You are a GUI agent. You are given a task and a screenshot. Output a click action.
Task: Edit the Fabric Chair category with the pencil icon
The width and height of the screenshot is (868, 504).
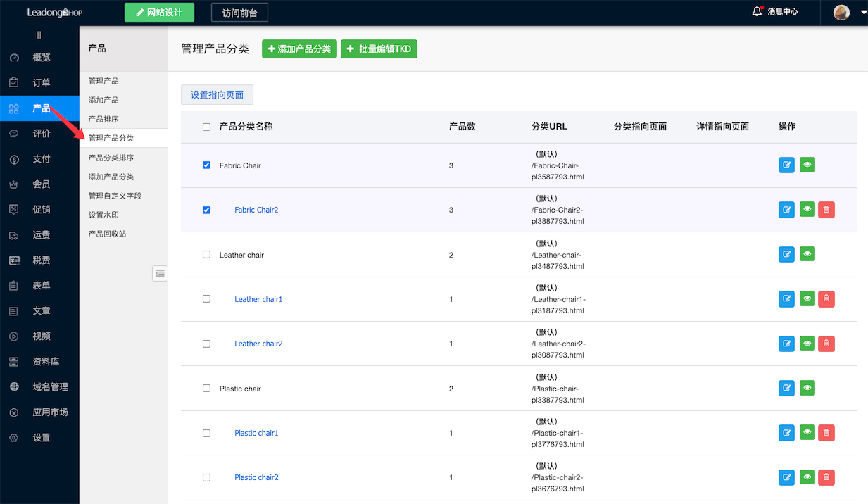(786, 165)
